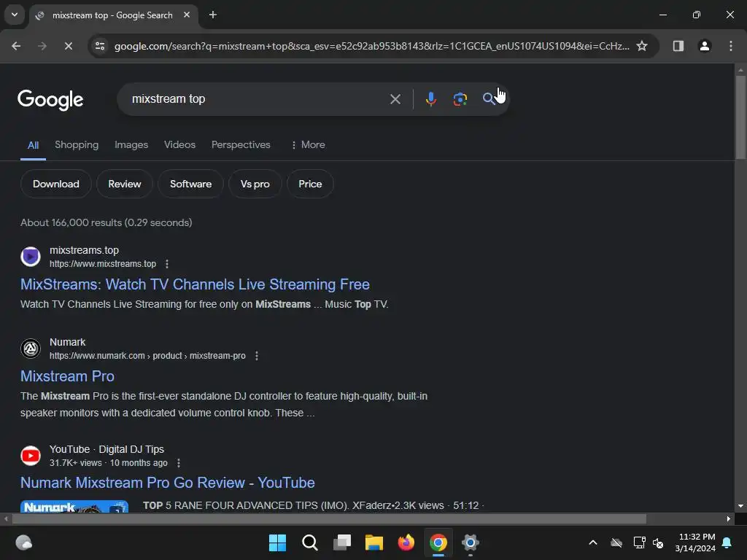
Task: Open options menu for mixstreams.top result
Action: pyautogui.click(x=167, y=264)
